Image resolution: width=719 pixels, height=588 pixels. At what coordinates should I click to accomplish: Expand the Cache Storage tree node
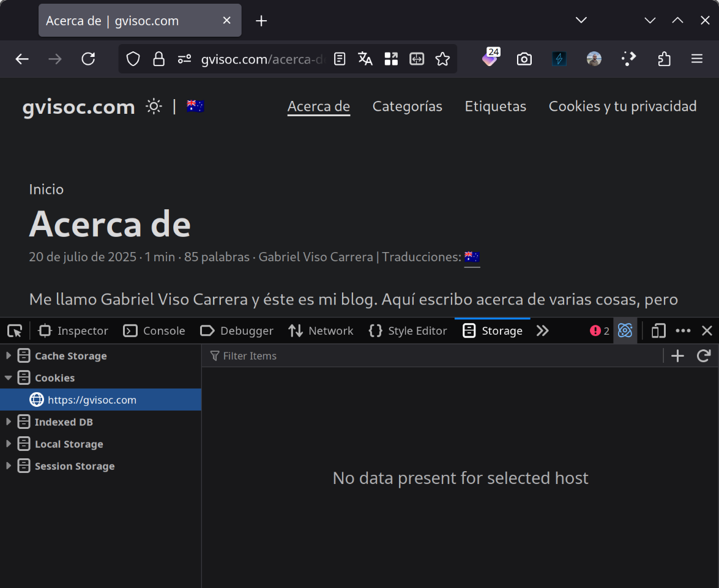pos(8,355)
